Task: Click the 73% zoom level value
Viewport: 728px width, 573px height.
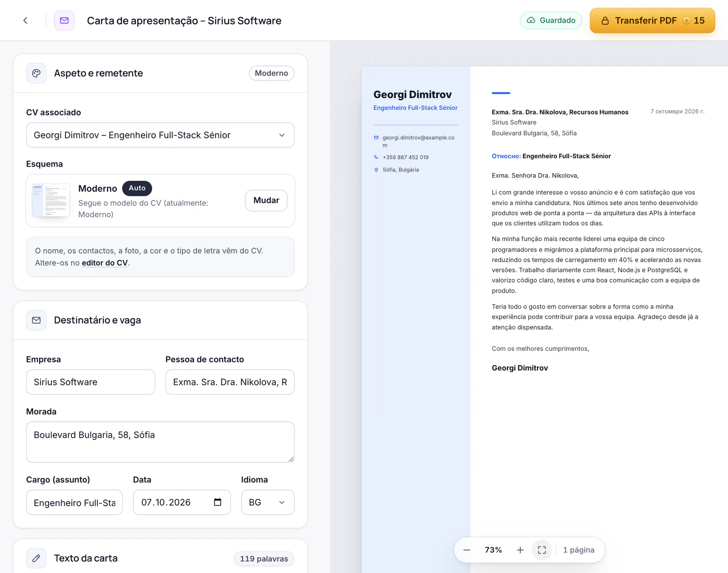Action: (493, 550)
